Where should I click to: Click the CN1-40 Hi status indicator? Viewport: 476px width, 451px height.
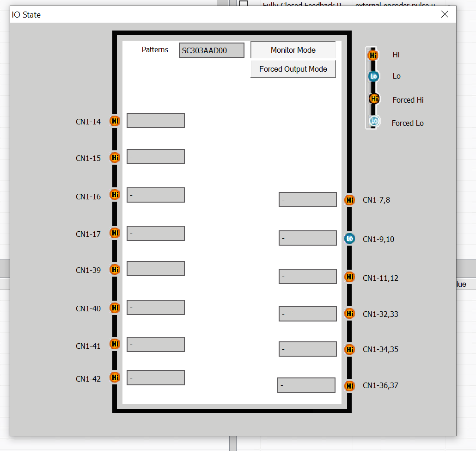pos(115,308)
